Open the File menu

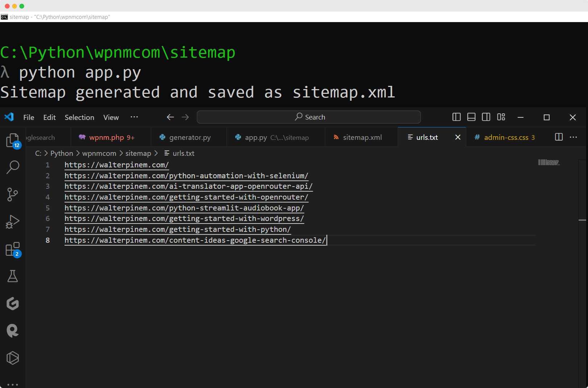click(29, 117)
